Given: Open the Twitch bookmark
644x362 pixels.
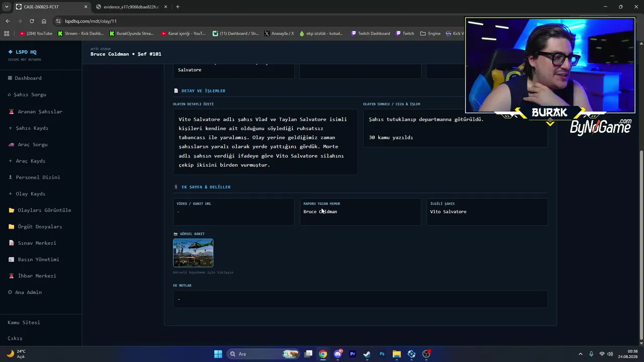Looking at the screenshot, I should point(405,34).
